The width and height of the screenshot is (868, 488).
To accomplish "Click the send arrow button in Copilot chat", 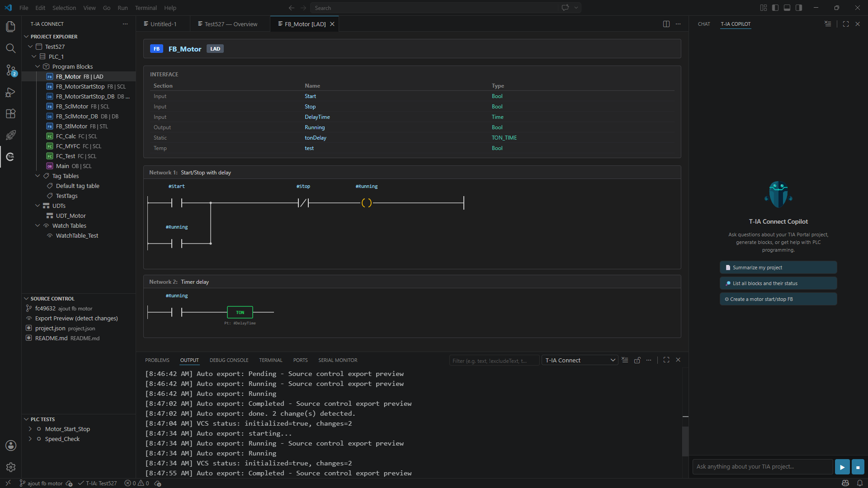I will pyautogui.click(x=842, y=467).
